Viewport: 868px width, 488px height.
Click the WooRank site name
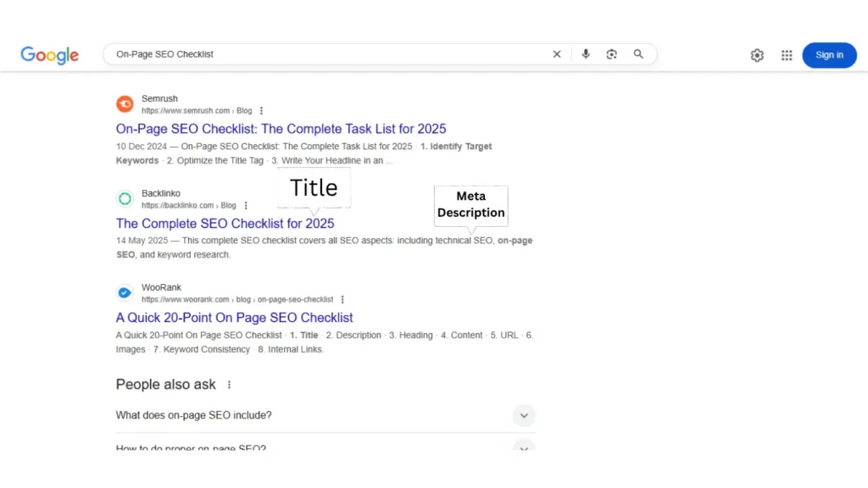point(161,287)
